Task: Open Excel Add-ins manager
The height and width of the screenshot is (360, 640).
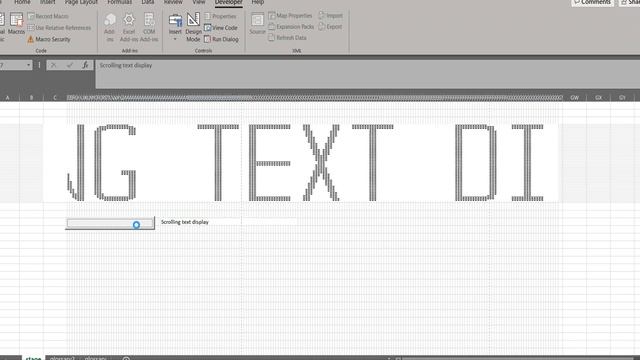Action: pos(129,28)
